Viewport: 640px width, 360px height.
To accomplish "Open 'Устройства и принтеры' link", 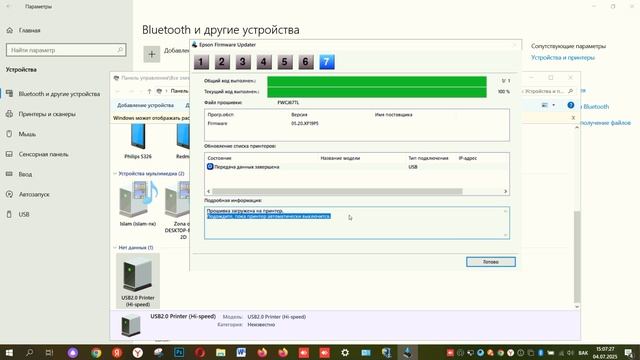I will pos(562,58).
